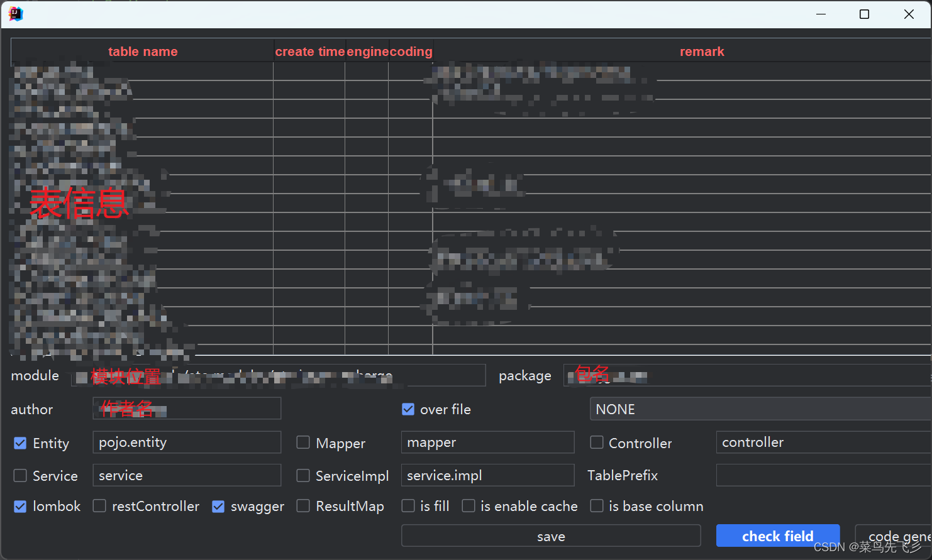Uncheck the "over file" option

[x=408, y=409]
